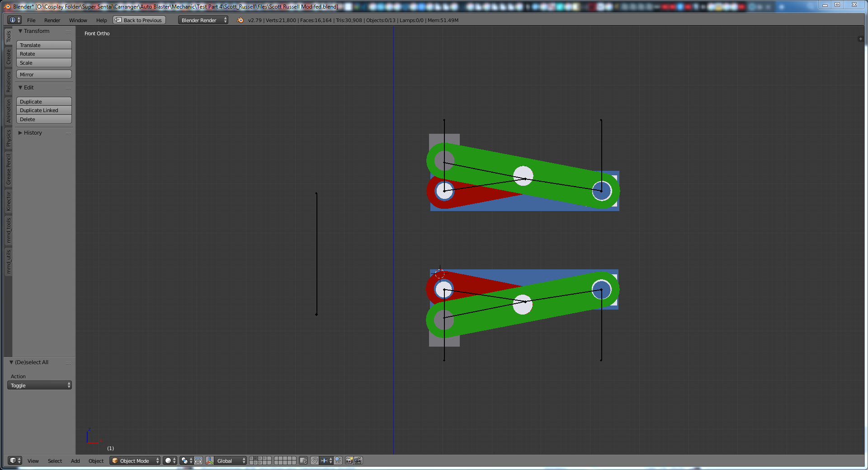This screenshot has width=868, height=470.
Task: Switch to the mmd_utils tab
Action: point(8,262)
